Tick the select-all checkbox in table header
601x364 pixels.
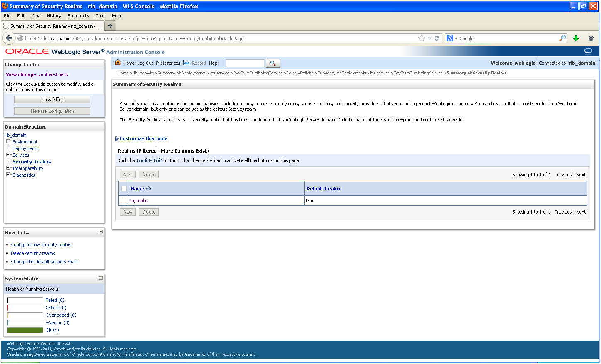pyautogui.click(x=124, y=189)
